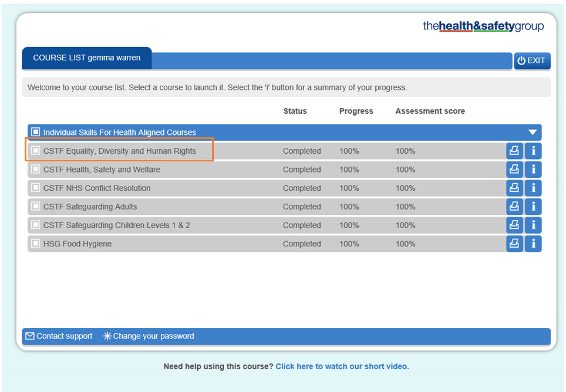Click the link to watch the short video

tap(342, 366)
